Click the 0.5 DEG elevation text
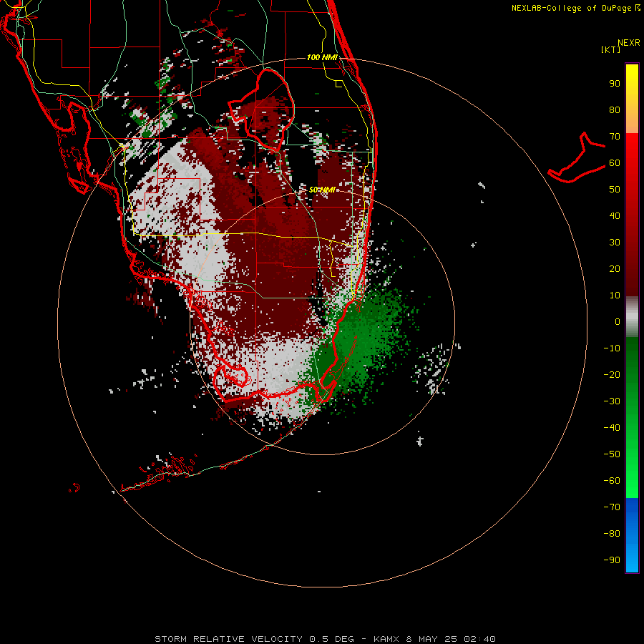The width and height of the screenshot is (644, 644). pos(331,639)
